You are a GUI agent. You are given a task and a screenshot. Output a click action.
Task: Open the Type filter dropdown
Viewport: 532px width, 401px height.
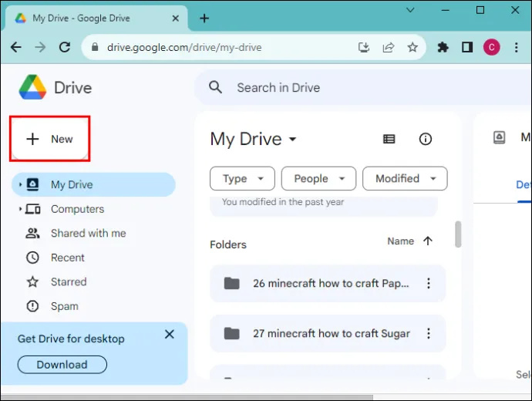(x=242, y=178)
